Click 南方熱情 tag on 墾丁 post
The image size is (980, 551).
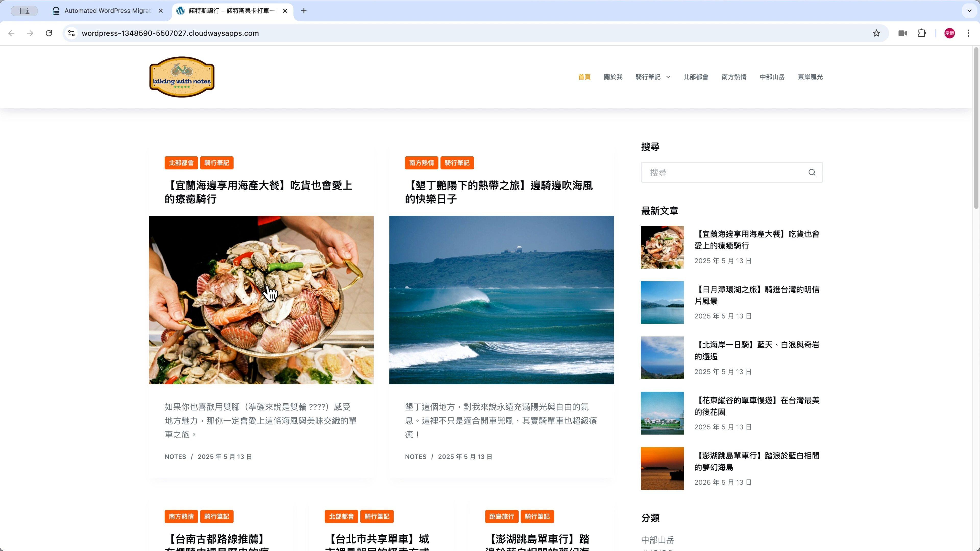(421, 163)
